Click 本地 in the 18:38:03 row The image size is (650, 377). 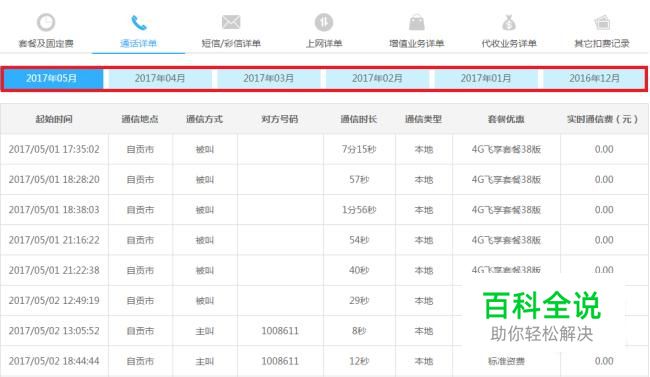424,210
